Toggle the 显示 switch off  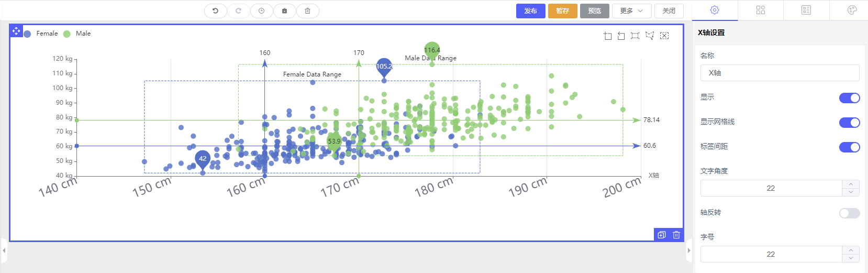(x=849, y=98)
